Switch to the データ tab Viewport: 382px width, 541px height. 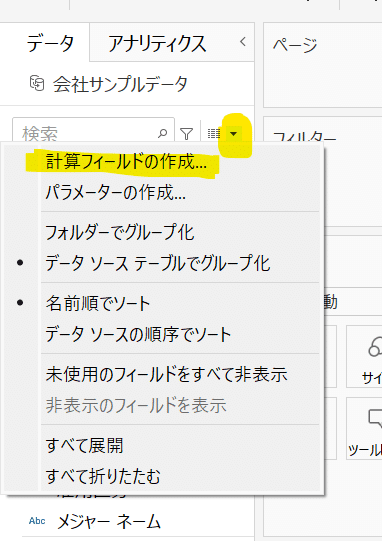pos(50,44)
